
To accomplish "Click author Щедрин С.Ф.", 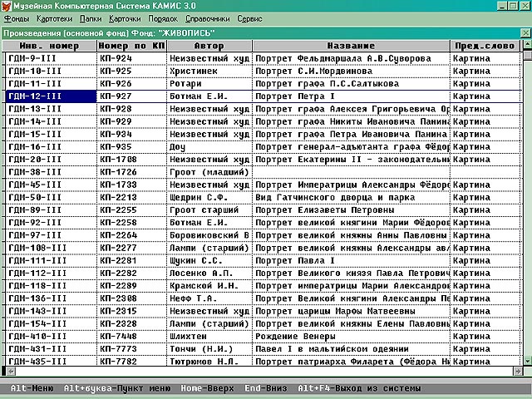I will (199, 198).
